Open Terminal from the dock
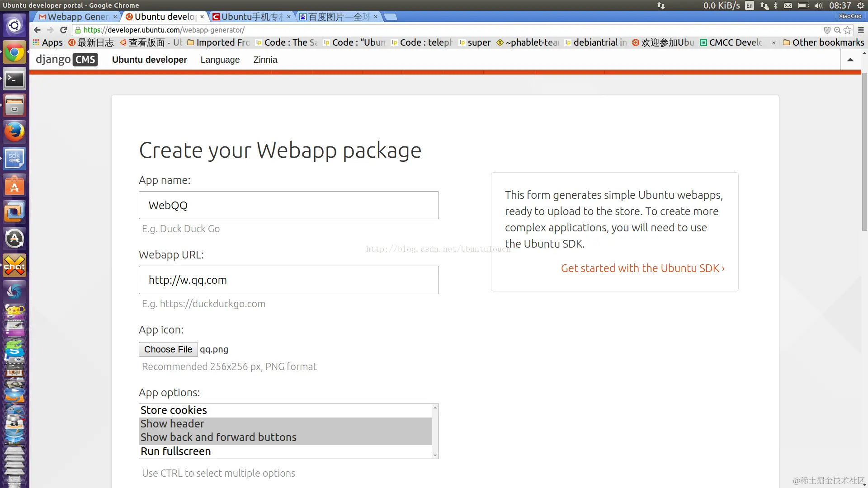The height and width of the screenshot is (488, 868). [x=14, y=80]
